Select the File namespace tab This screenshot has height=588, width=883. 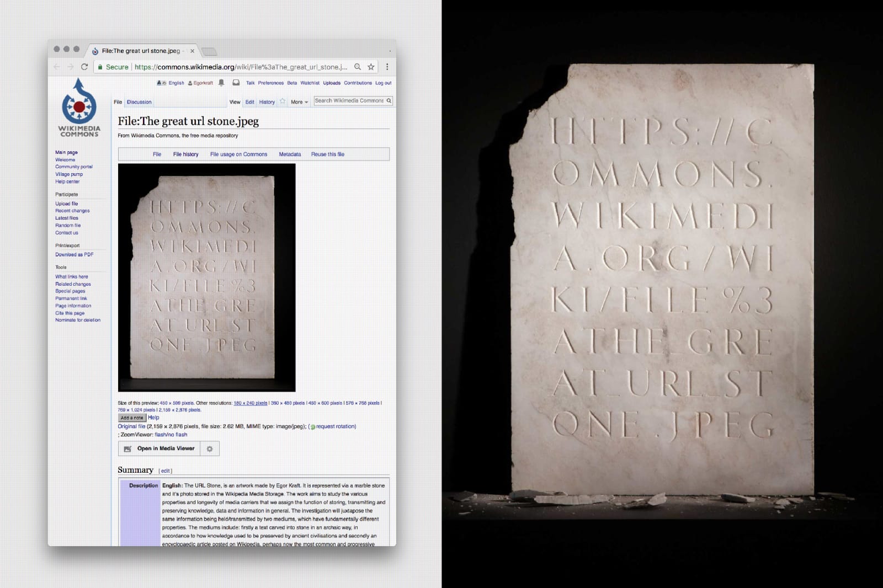tap(118, 102)
